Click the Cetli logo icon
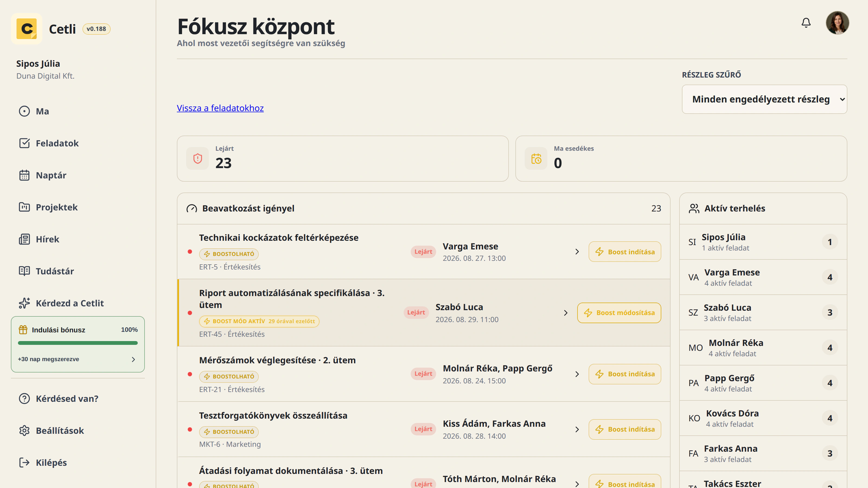868x488 pixels. 27,29
